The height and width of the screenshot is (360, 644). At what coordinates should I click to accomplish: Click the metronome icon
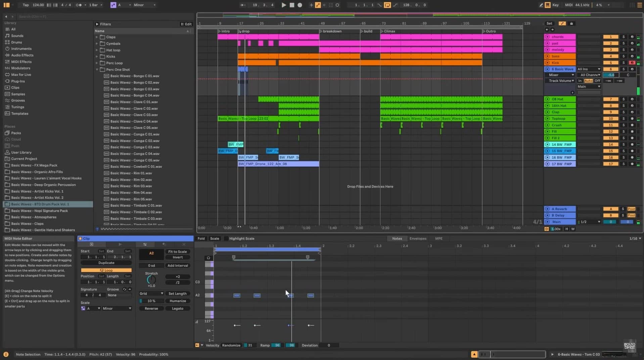pos(80,5)
